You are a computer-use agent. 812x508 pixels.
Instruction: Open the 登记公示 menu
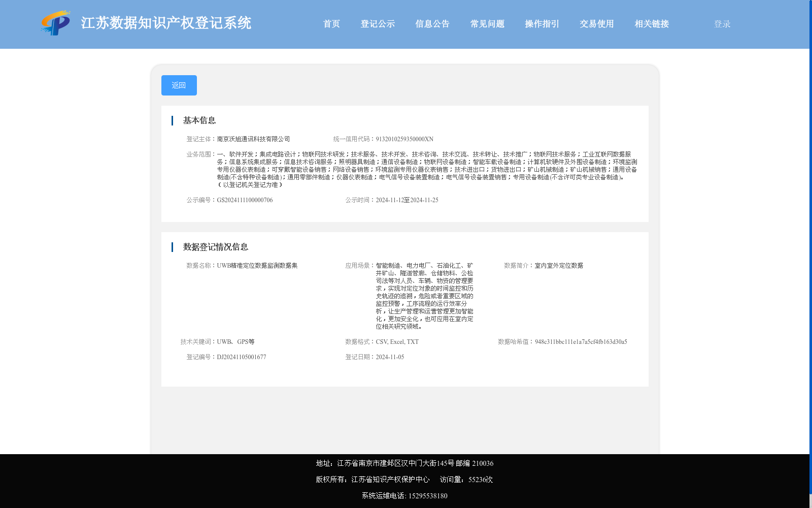click(x=378, y=24)
